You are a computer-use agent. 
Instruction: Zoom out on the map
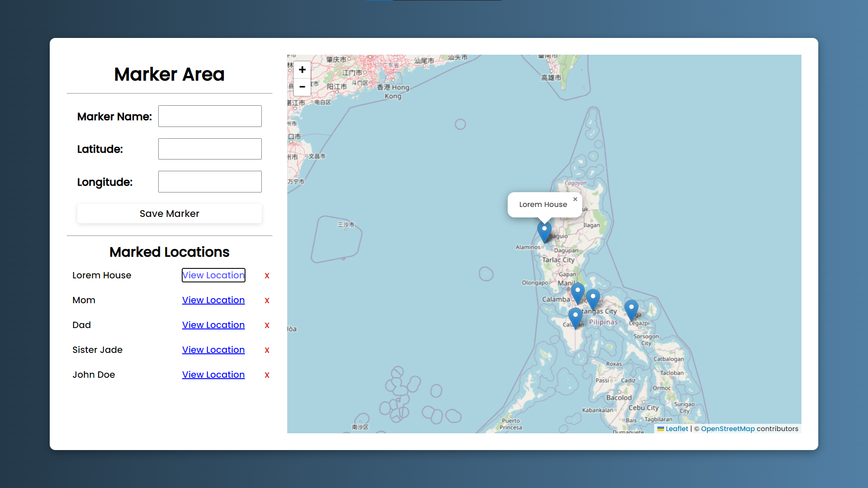pyautogui.click(x=302, y=87)
